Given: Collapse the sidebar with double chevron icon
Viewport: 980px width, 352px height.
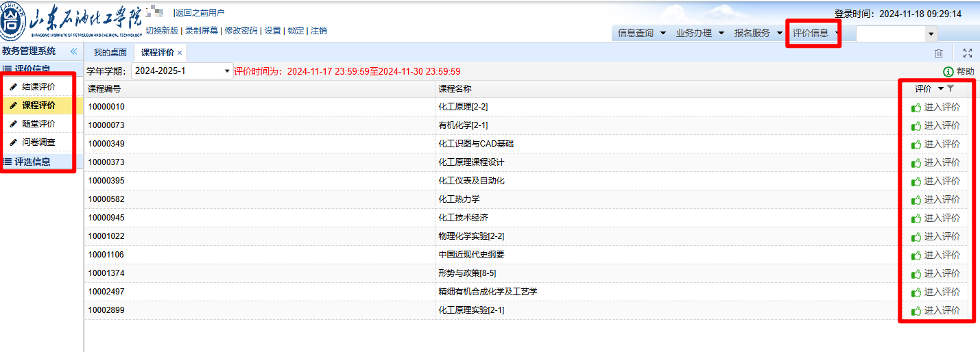Looking at the screenshot, I should (73, 51).
